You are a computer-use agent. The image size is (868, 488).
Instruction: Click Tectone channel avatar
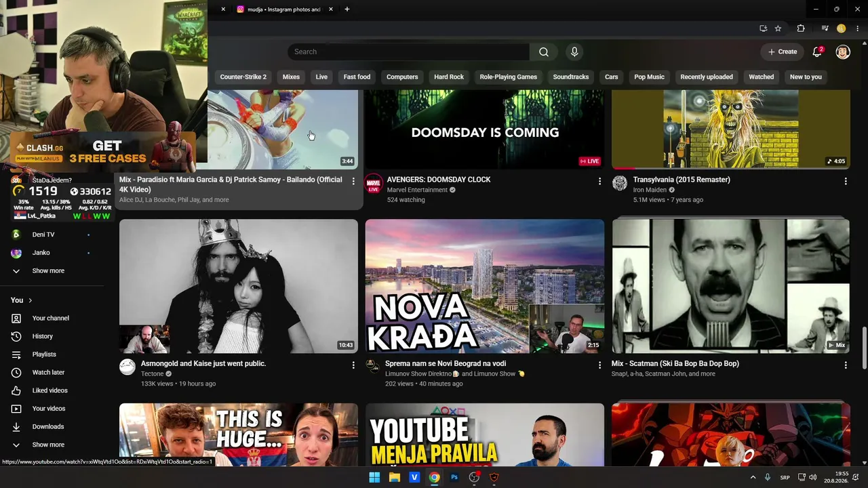127,367
